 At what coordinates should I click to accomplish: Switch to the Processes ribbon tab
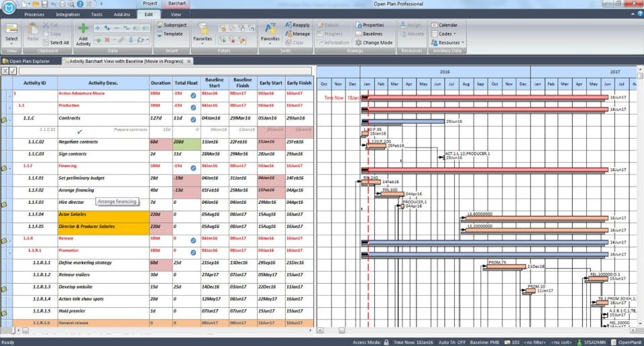click(x=34, y=14)
